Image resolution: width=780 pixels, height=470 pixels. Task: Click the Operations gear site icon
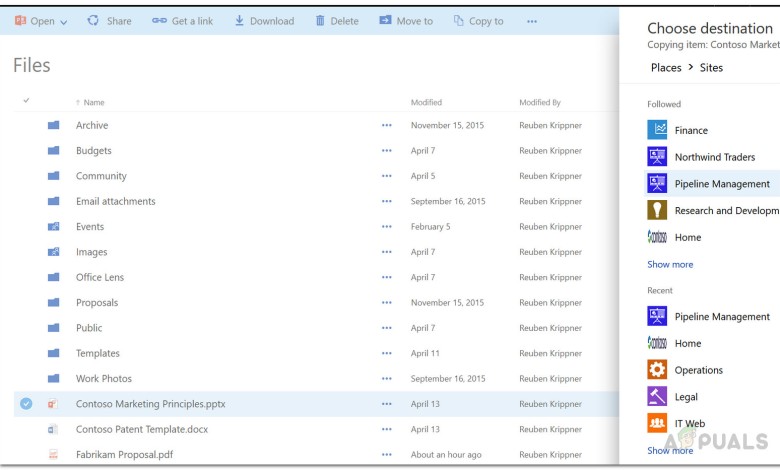pyautogui.click(x=657, y=370)
